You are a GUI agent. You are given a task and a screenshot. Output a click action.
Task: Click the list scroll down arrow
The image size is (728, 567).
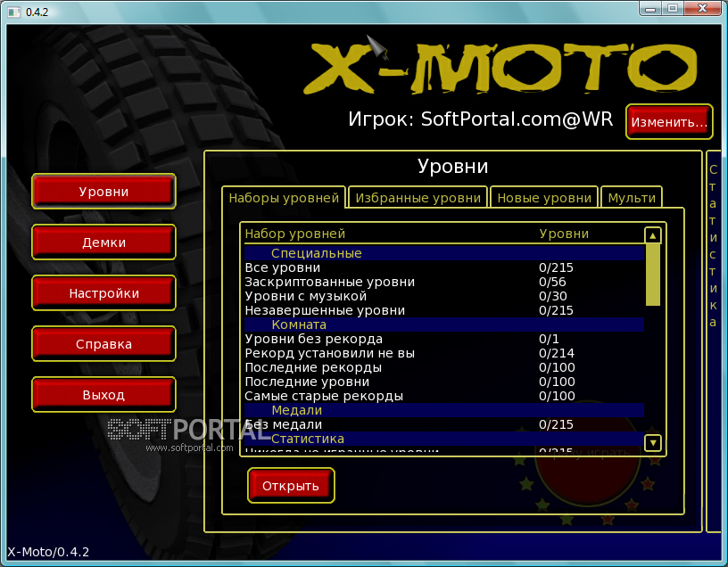(x=652, y=443)
